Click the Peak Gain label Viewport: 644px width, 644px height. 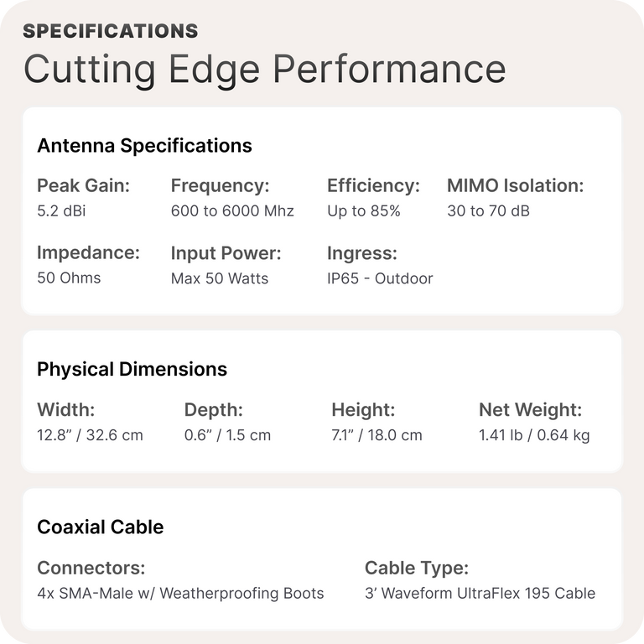83,185
